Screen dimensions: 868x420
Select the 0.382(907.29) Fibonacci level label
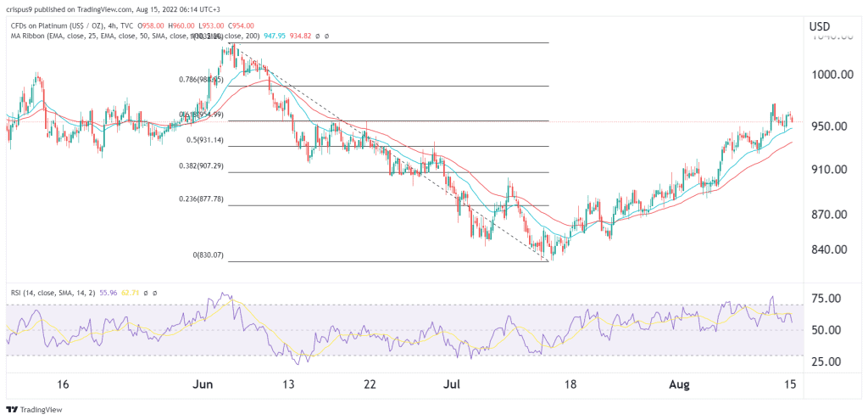[200, 165]
